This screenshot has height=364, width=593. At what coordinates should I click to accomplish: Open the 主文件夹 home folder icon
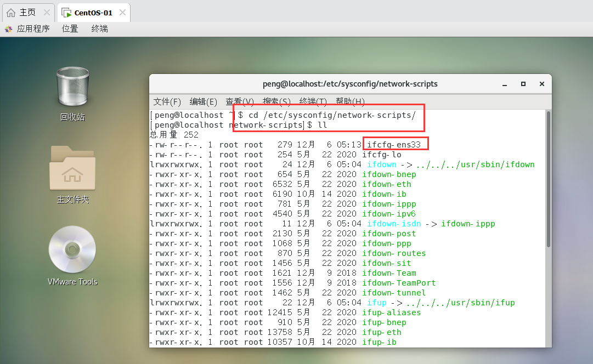point(72,168)
